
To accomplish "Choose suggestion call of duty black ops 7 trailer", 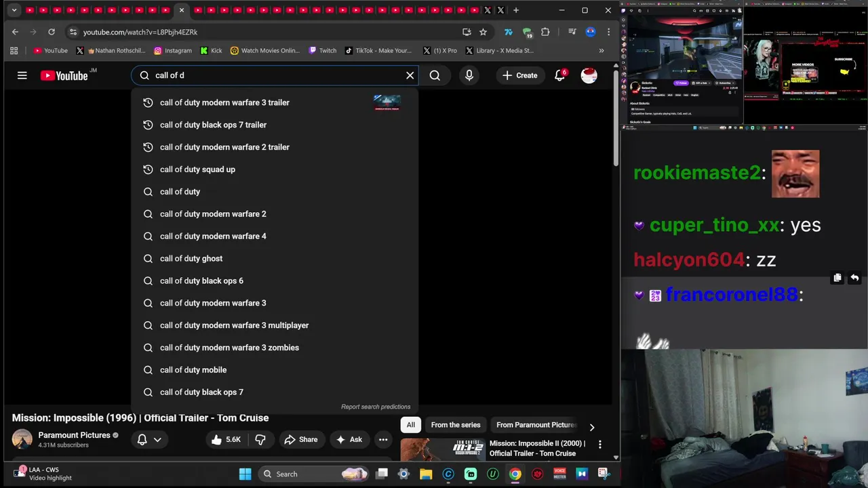I will pos(275,125).
